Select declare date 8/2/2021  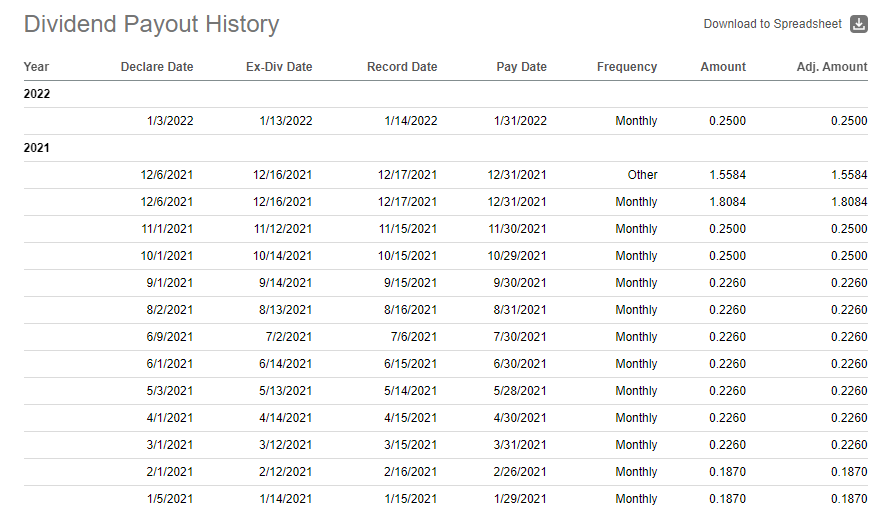(x=170, y=310)
